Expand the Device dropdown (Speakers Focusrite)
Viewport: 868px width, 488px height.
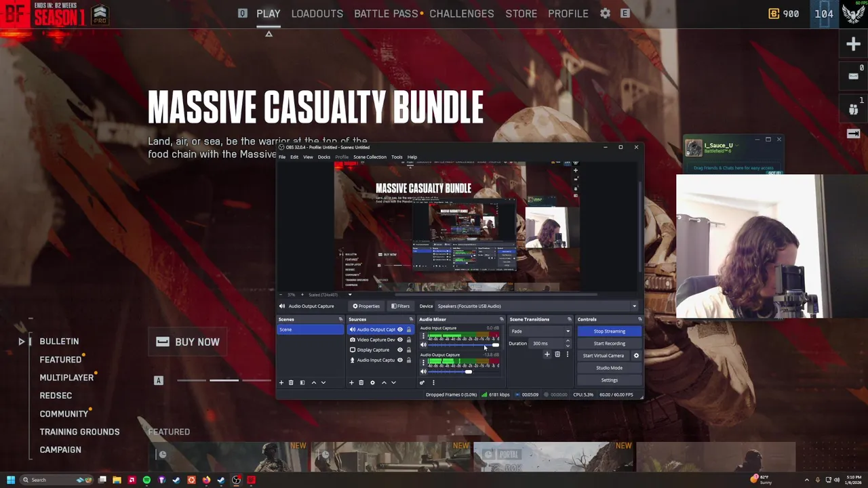(x=536, y=306)
